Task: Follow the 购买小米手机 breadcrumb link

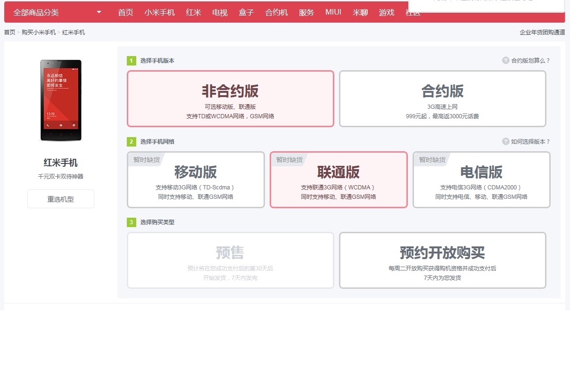Action: (x=39, y=33)
